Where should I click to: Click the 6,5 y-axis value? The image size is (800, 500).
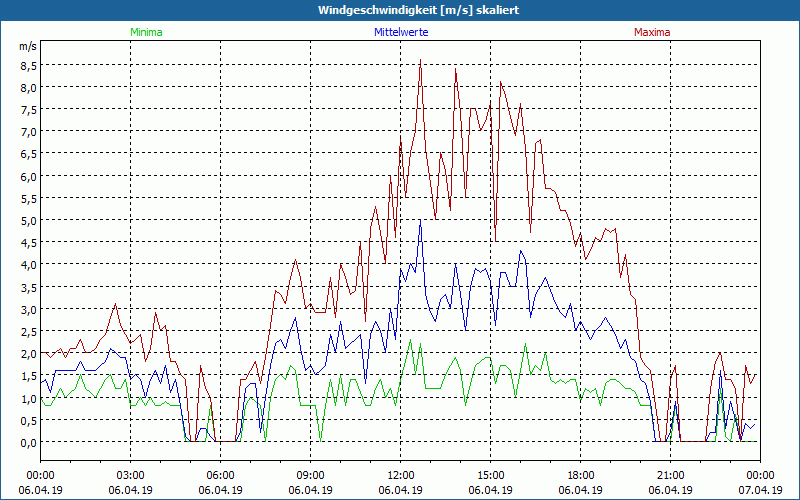coord(28,154)
